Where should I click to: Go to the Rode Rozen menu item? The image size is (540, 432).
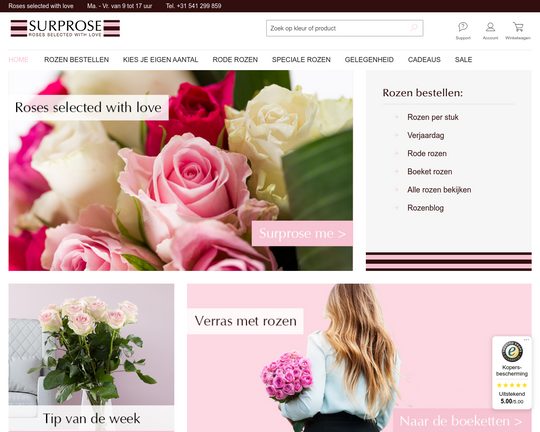coord(235,60)
